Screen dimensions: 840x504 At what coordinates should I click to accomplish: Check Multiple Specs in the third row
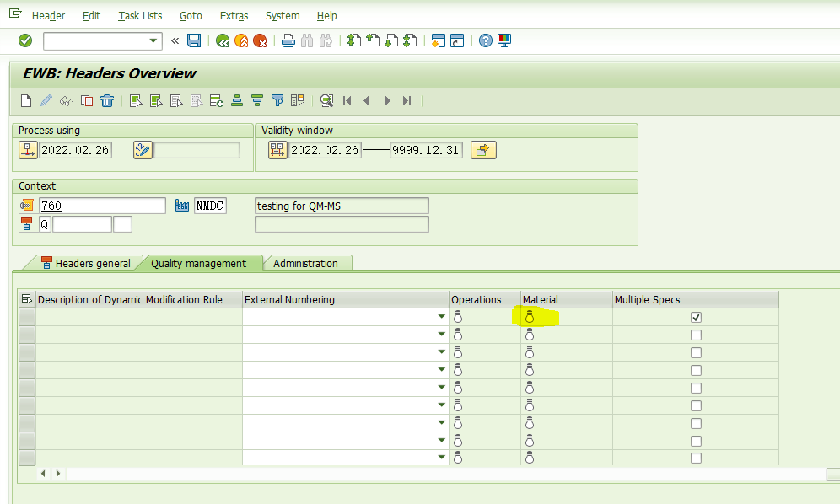click(x=696, y=353)
